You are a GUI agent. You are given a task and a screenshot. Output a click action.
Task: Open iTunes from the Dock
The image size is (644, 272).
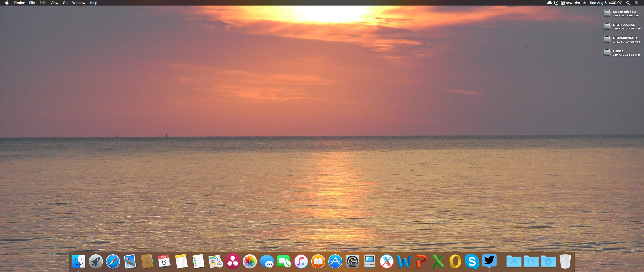pos(301,261)
